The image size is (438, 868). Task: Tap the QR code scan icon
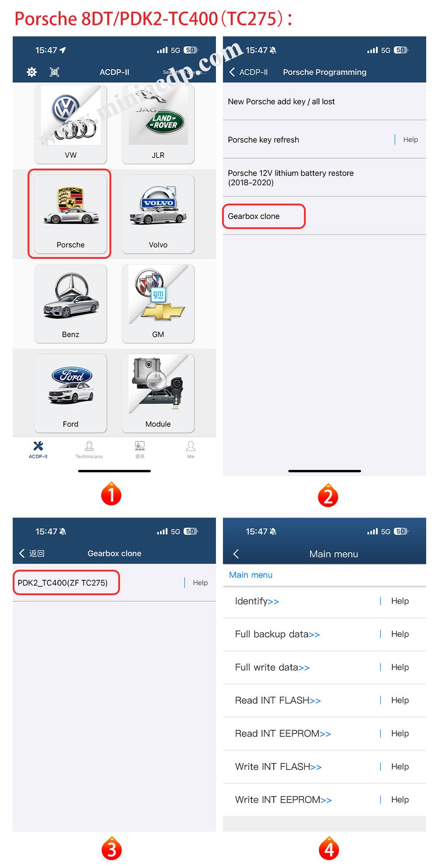[54, 72]
